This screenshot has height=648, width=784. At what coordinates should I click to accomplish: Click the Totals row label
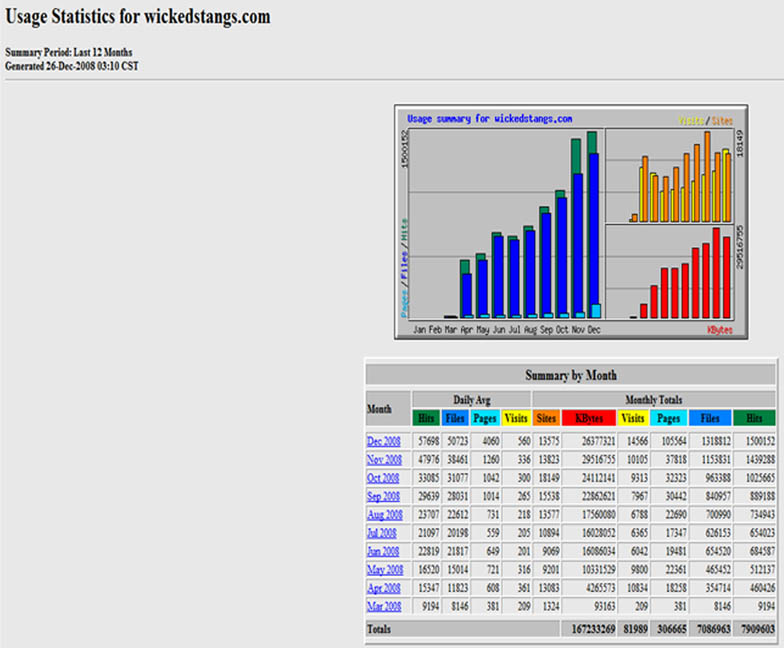coord(379,629)
